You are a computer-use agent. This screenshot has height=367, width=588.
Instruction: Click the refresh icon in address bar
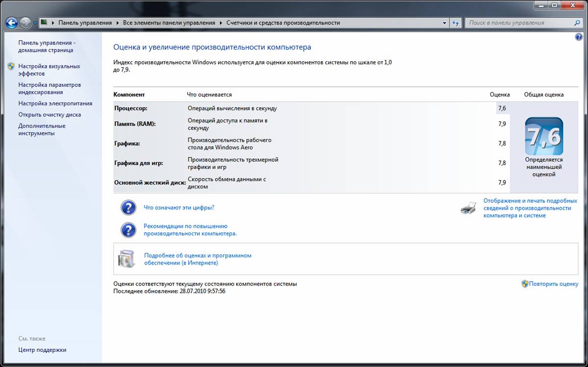point(456,23)
